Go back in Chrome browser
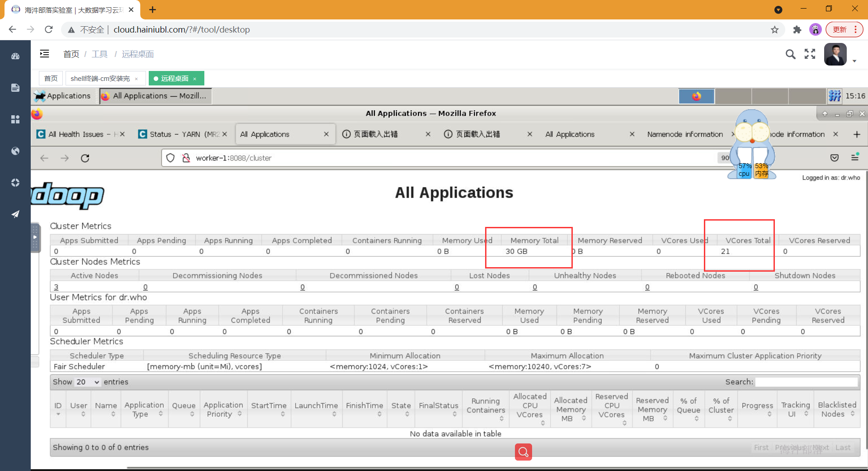The image size is (868, 471). point(12,29)
